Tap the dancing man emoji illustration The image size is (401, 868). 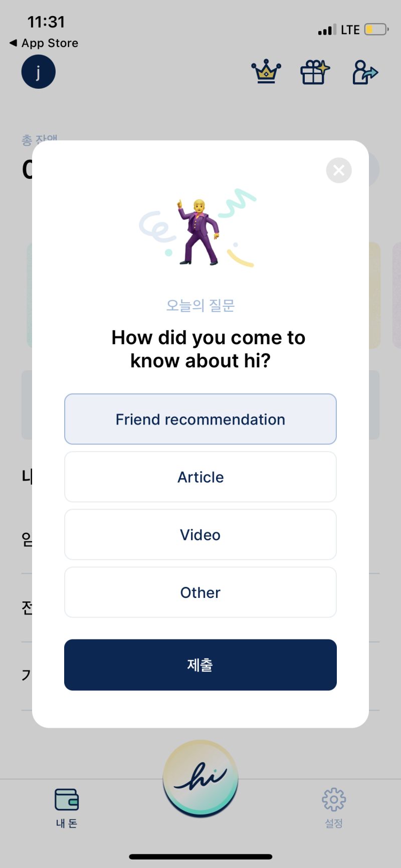pyautogui.click(x=199, y=232)
